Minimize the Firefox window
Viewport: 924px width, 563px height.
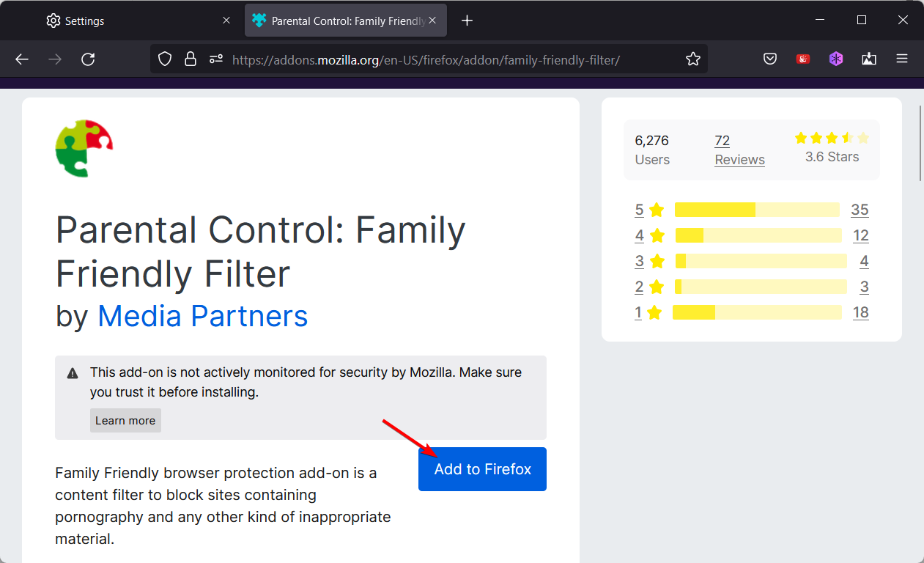click(x=820, y=21)
